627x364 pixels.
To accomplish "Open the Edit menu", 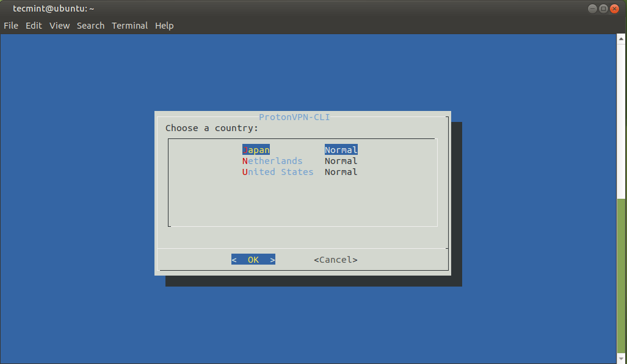I will coord(34,26).
